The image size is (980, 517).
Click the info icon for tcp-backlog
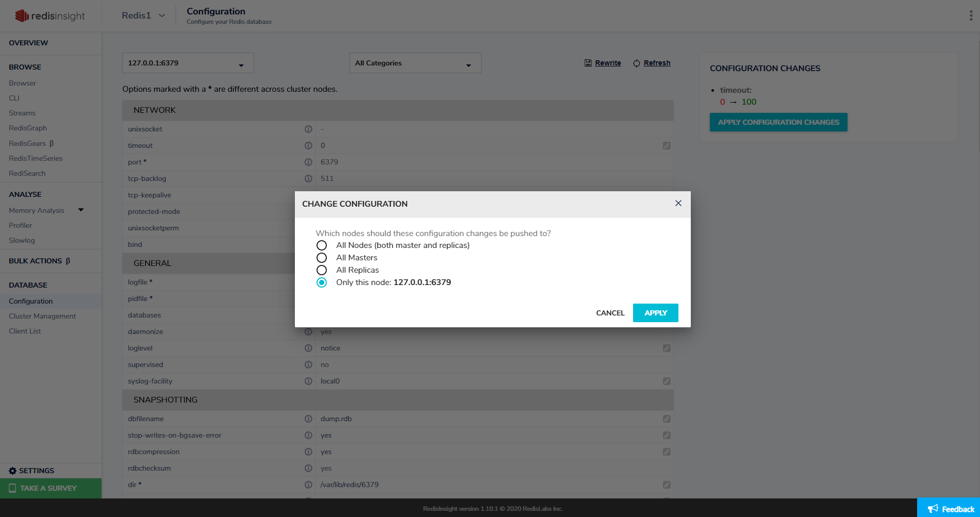tap(308, 178)
